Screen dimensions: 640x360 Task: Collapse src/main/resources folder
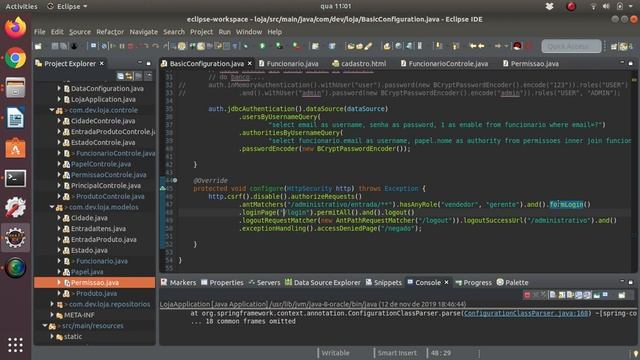pos(44,326)
